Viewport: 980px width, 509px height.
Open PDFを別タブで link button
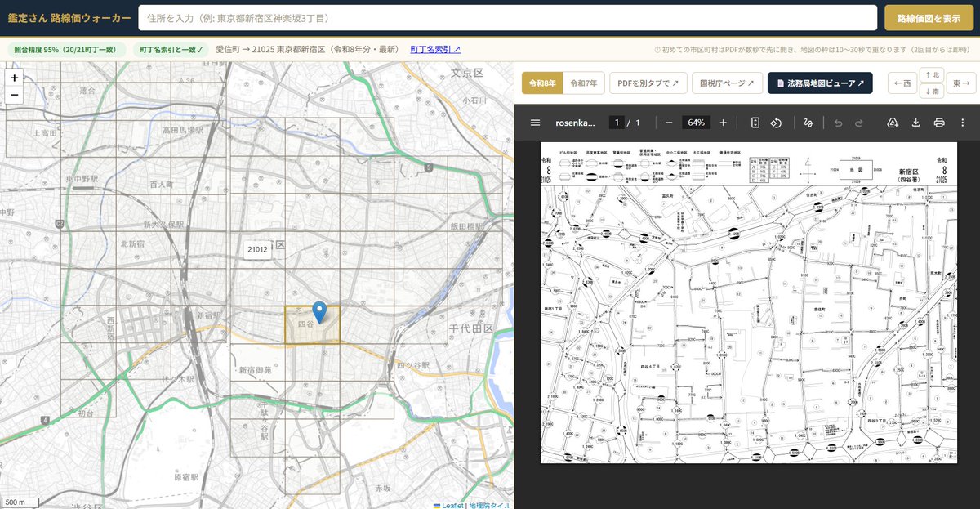(648, 83)
